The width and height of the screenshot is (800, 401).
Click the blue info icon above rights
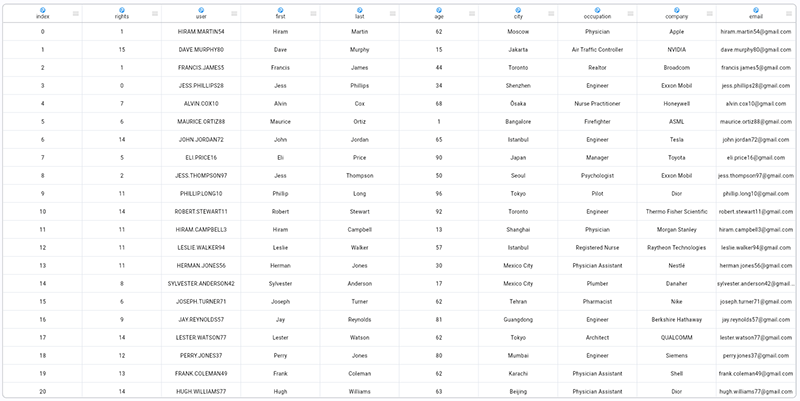(121, 10)
